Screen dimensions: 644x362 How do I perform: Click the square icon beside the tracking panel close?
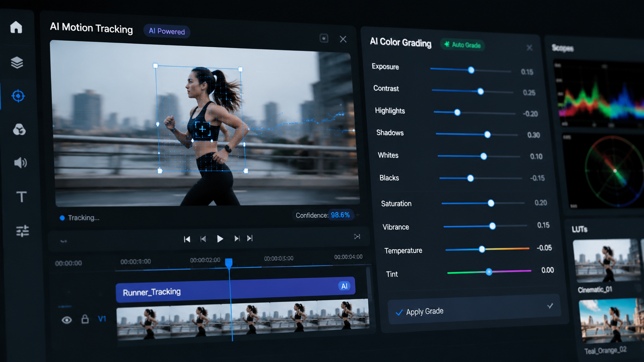(x=324, y=38)
